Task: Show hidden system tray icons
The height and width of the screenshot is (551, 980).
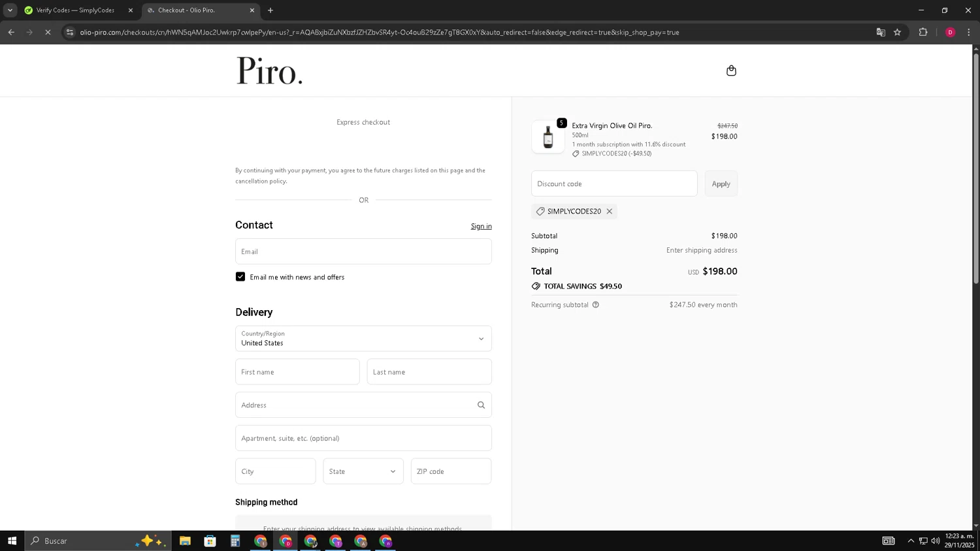Action: [x=911, y=541]
